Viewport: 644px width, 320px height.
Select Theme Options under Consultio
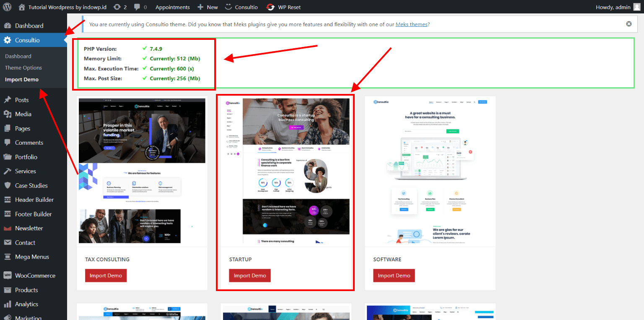[24, 68]
